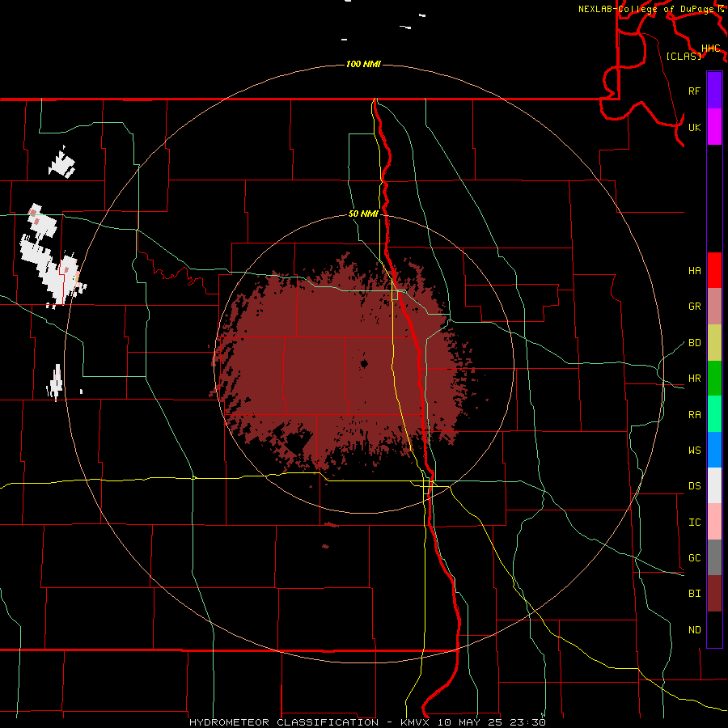This screenshot has height=728, width=728.
Task: Choose the DS white legend swatch
Action: tap(714, 485)
